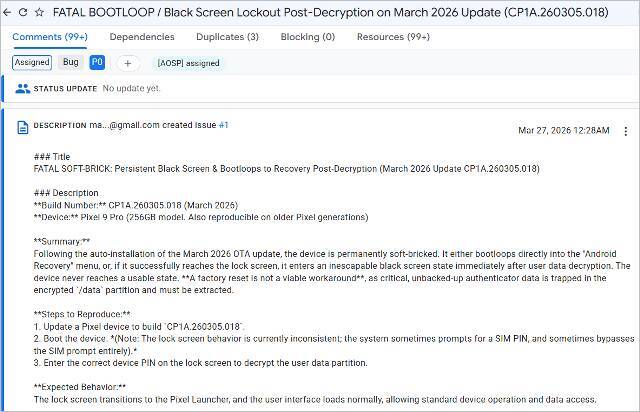Go back with the left arrow icon

click(7, 12)
